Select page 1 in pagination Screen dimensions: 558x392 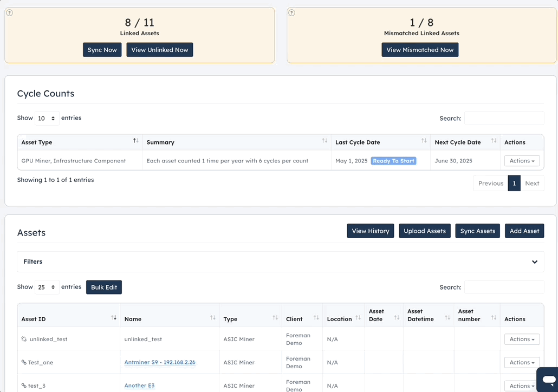[x=514, y=183]
